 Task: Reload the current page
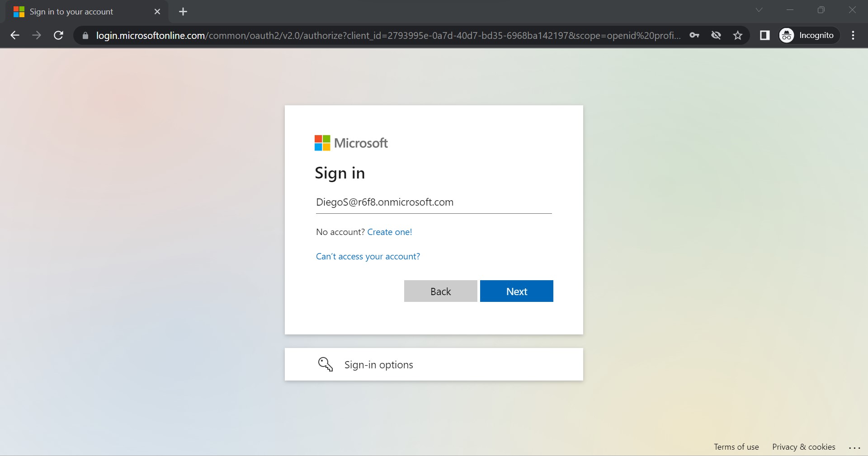point(58,36)
